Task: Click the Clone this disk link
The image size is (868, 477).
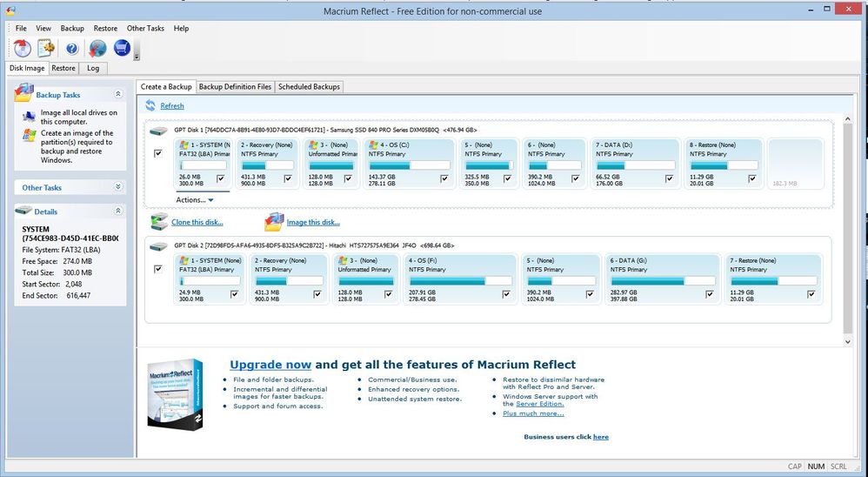Action: (x=197, y=222)
